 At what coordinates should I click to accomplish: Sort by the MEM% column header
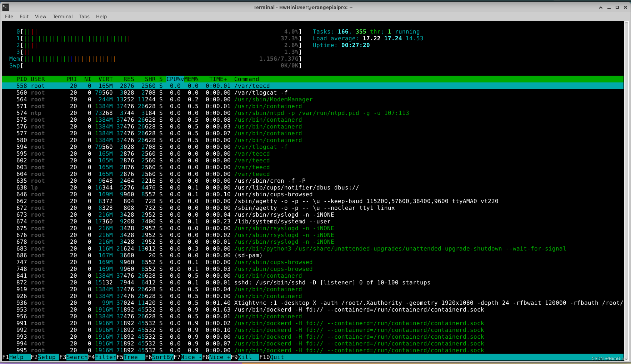(191, 79)
